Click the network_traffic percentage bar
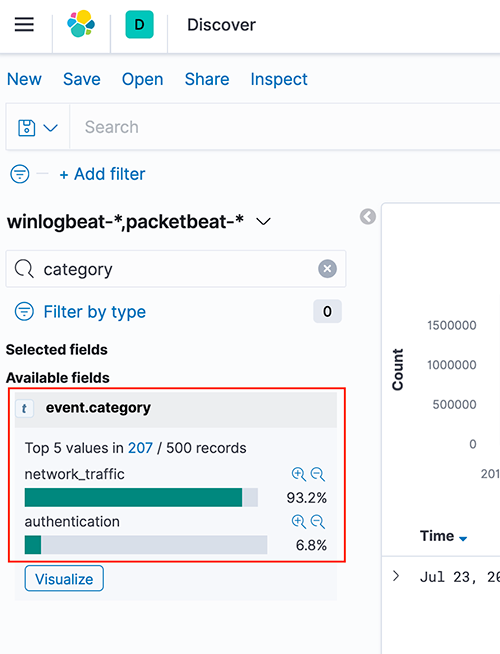 [x=141, y=498]
